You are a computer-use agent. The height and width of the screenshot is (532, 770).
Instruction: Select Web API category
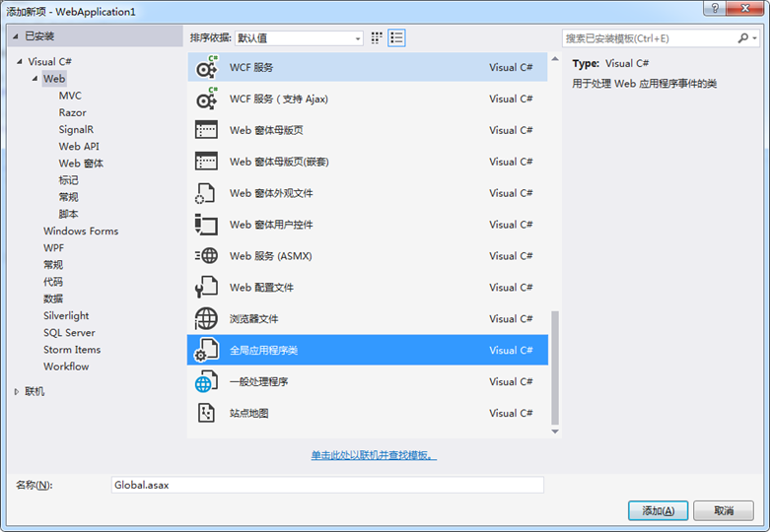point(79,146)
